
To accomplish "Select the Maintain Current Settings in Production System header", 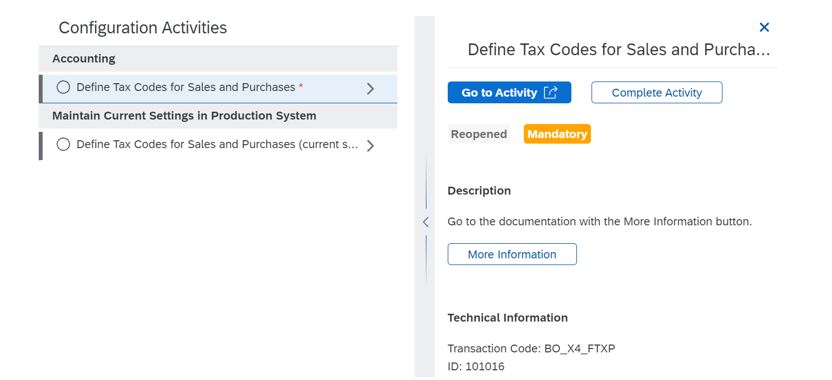I will point(218,116).
